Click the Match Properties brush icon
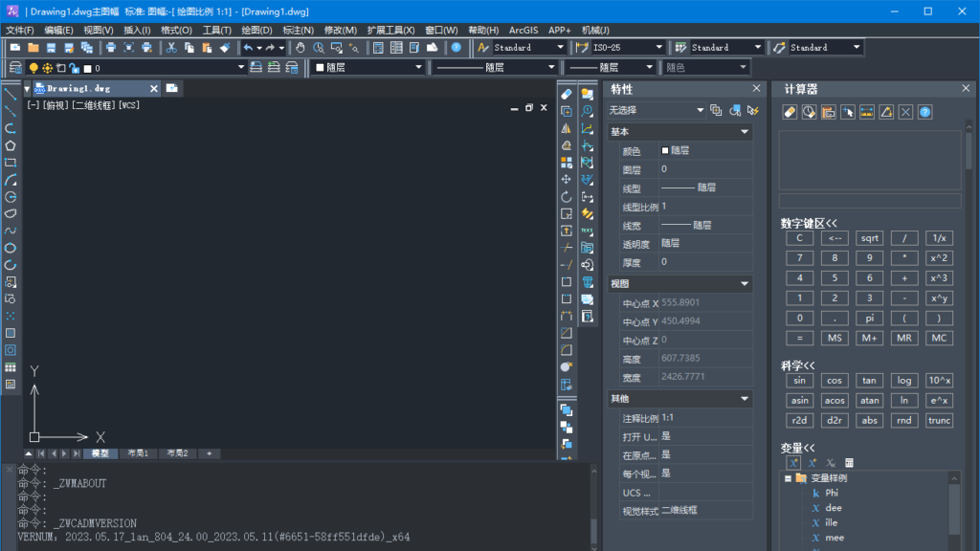Viewport: 980px width, 551px height. click(225, 48)
